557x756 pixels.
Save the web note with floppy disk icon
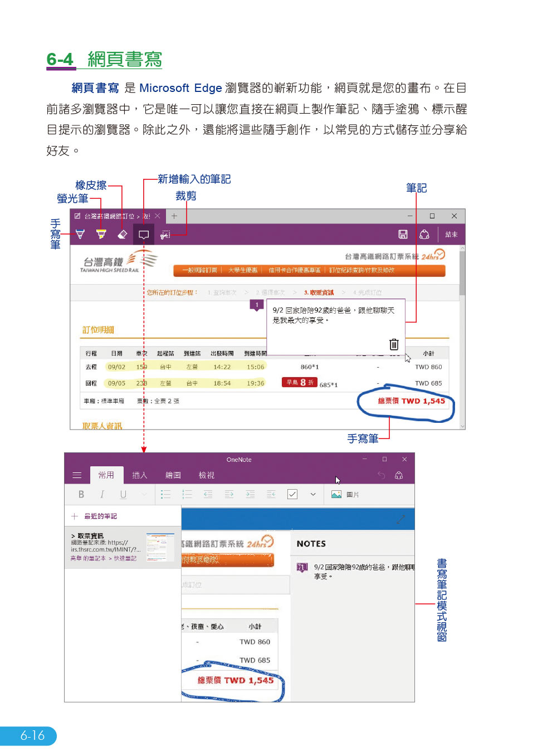pyautogui.click(x=403, y=235)
